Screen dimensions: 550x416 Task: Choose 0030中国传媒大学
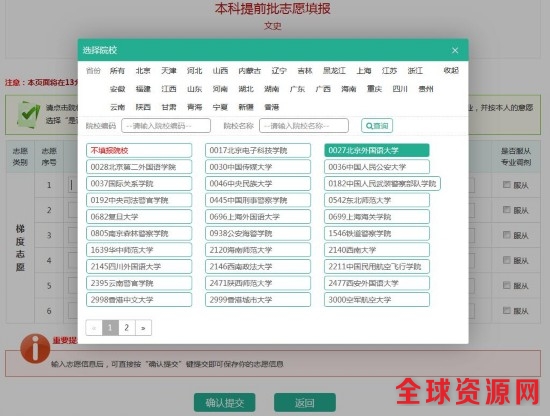pyautogui.click(x=258, y=167)
